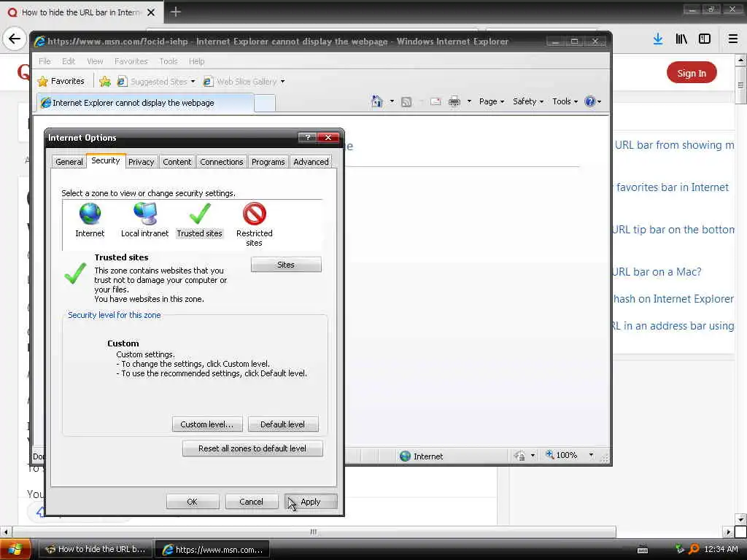Open the IE Page dropdown menu
747x560 pixels.
pos(491,101)
